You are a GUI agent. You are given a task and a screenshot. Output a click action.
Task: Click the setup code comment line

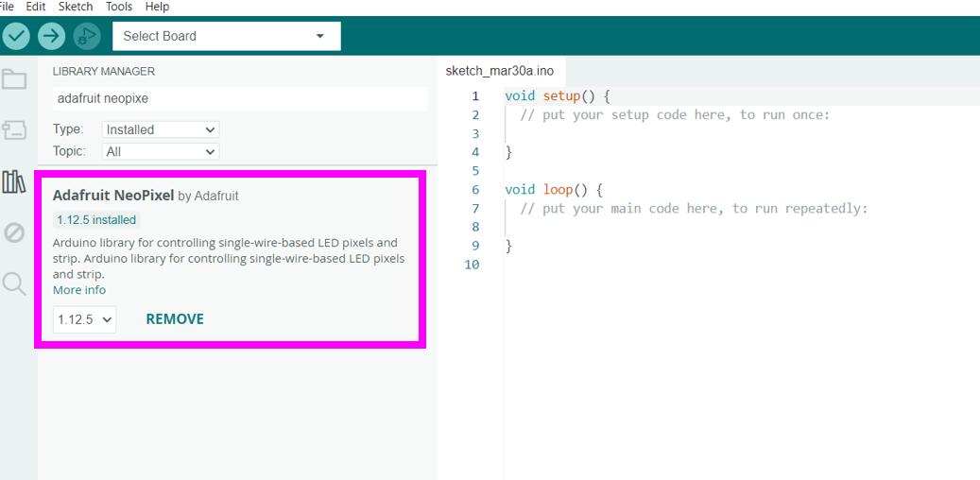pos(675,115)
